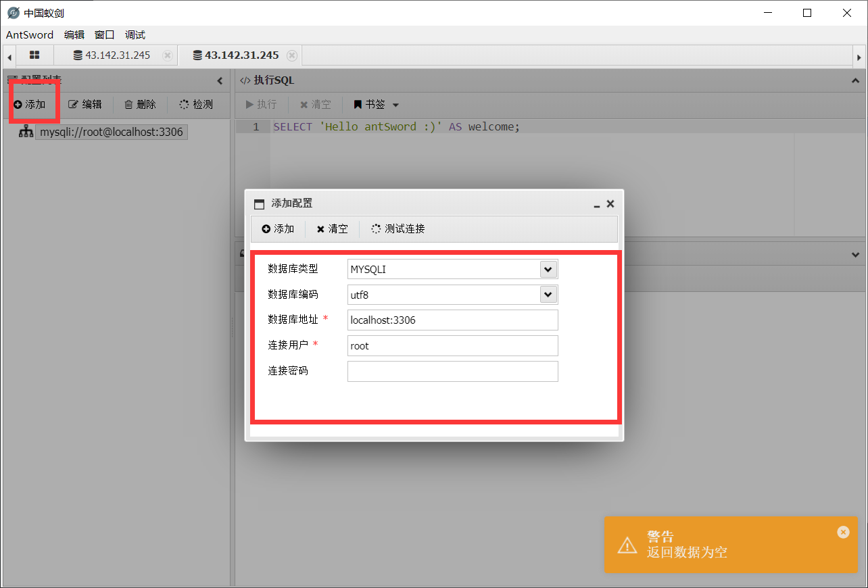
Task: Click the tab strip left arrow
Action: tap(9, 56)
